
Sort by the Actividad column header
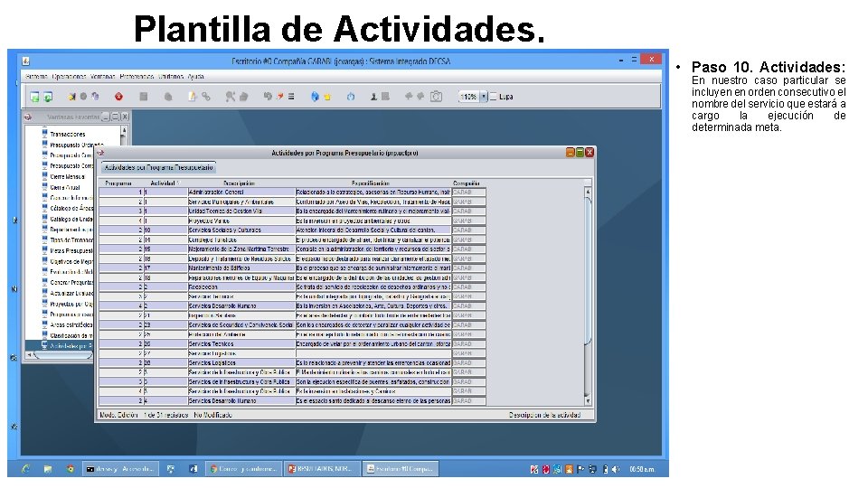point(165,183)
